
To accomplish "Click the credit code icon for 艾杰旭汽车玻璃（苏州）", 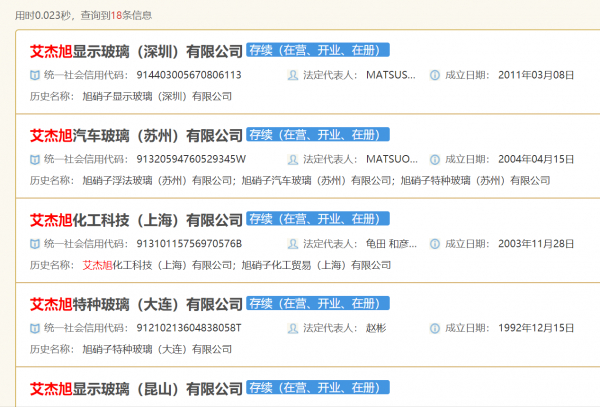I will click(x=35, y=159).
